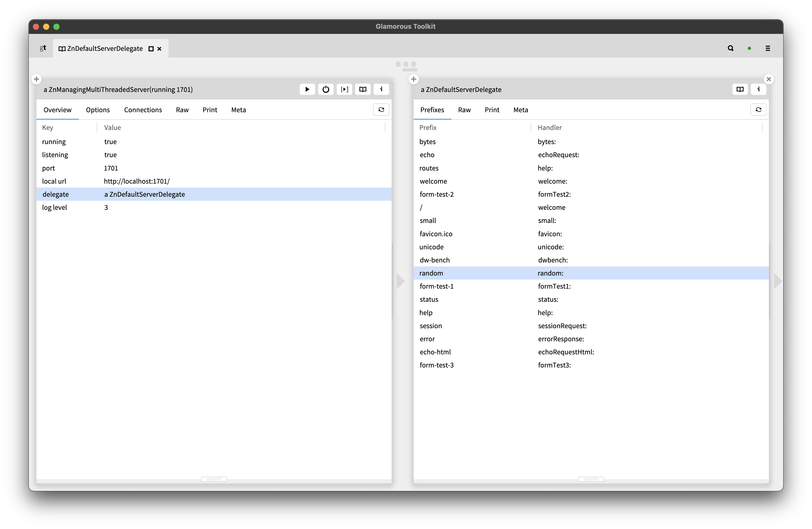Switch to the Connections tab
The width and height of the screenshot is (812, 529).
[143, 110]
